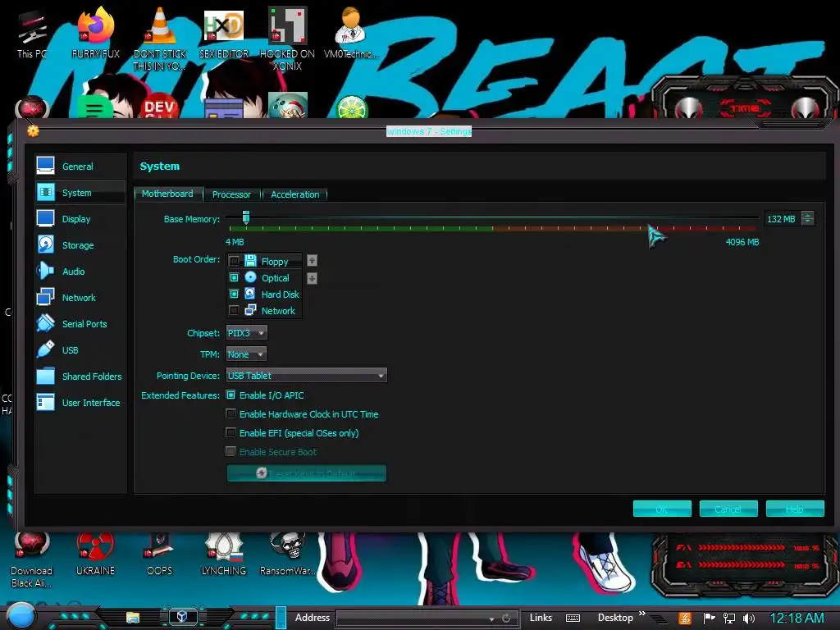Toggle Enable I/O APIC checkbox
The image size is (840, 630).
click(x=231, y=395)
